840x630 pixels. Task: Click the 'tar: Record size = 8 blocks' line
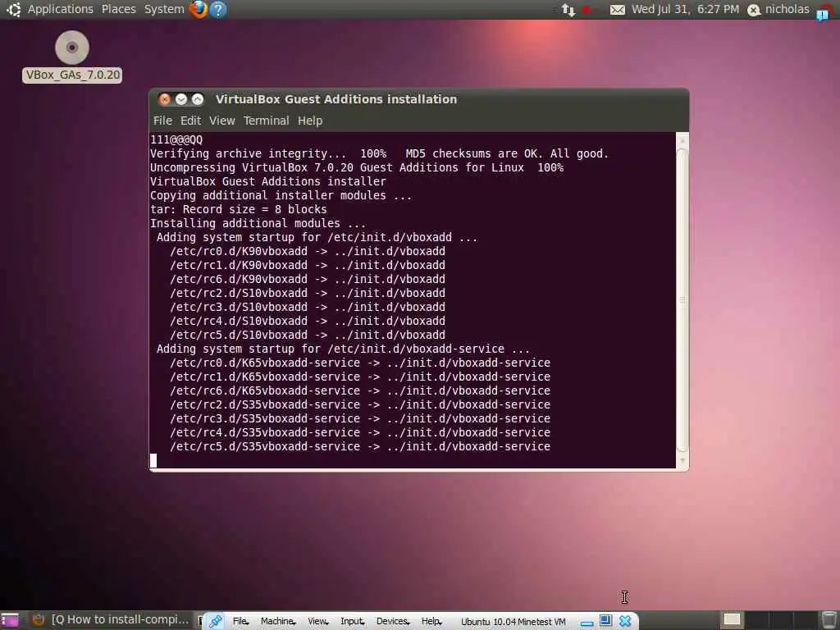[x=239, y=209]
